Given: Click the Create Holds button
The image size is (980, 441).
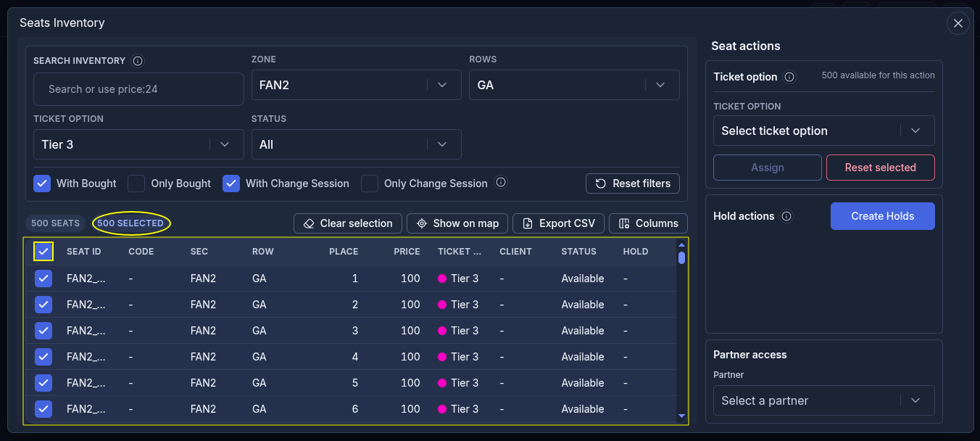Looking at the screenshot, I should [x=882, y=216].
